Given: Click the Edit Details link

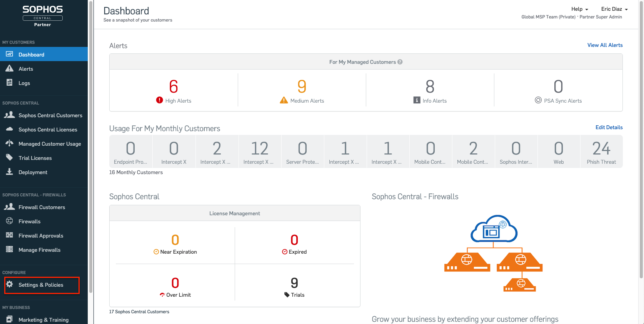Looking at the screenshot, I should coord(609,127).
